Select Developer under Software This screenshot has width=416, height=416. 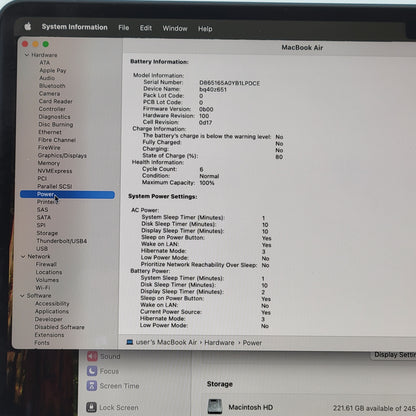tap(49, 319)
